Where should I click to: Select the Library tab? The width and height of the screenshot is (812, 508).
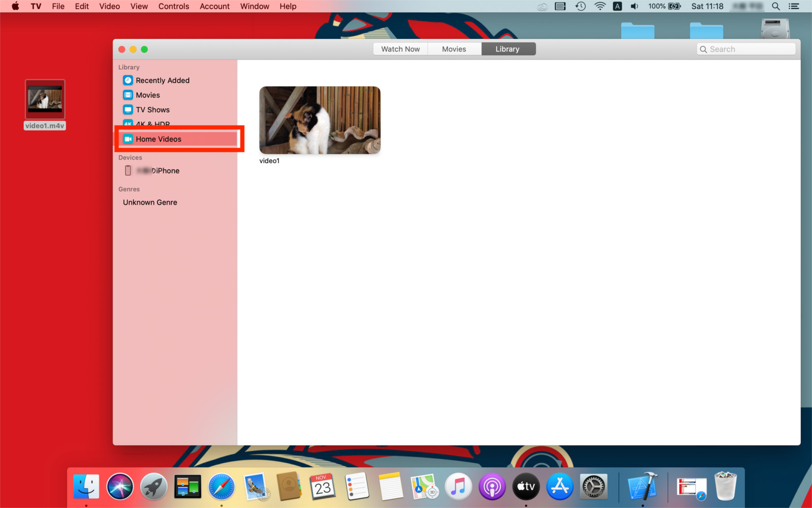click(x=507, y=49)
